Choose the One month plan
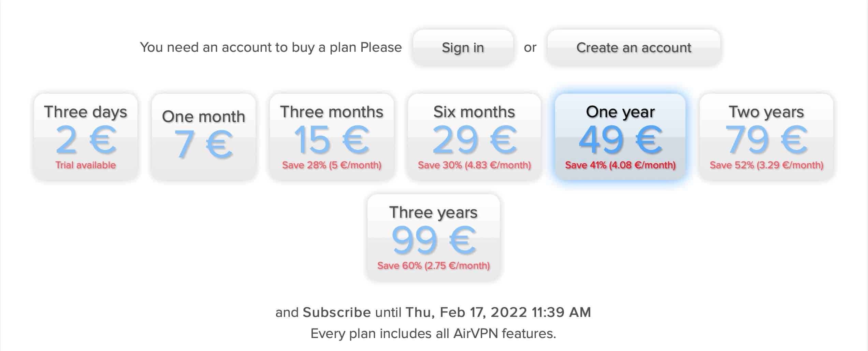 (204, 137)
